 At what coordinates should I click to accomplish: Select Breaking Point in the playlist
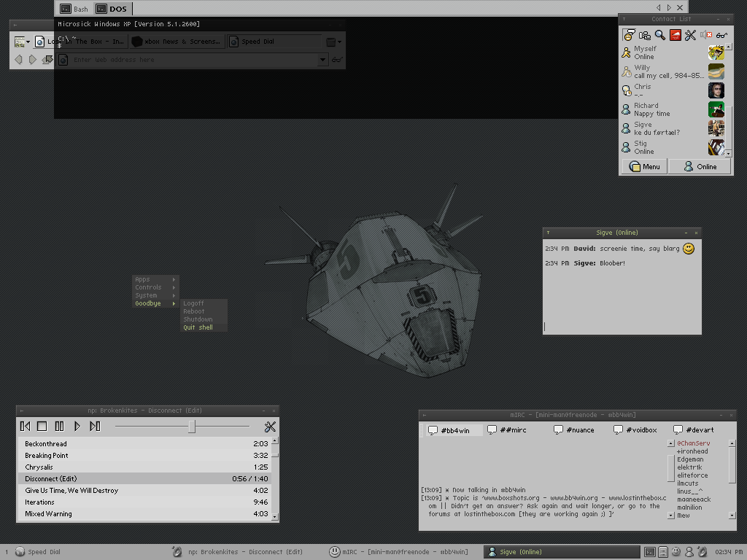pos(144,456)
